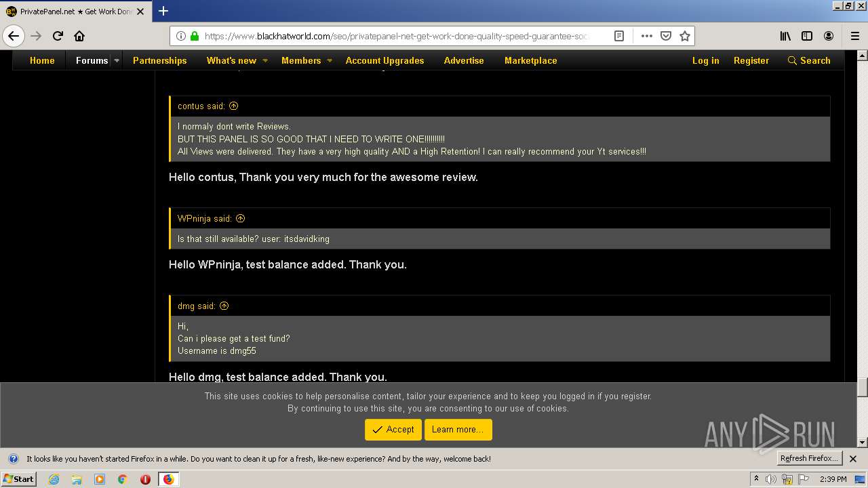
Task: Open the Members nav item
Action: point(301,60)
